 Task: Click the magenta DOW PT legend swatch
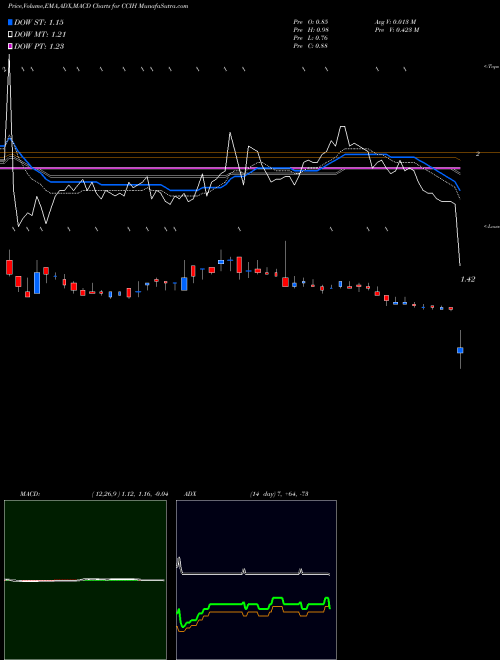[10, 46]
